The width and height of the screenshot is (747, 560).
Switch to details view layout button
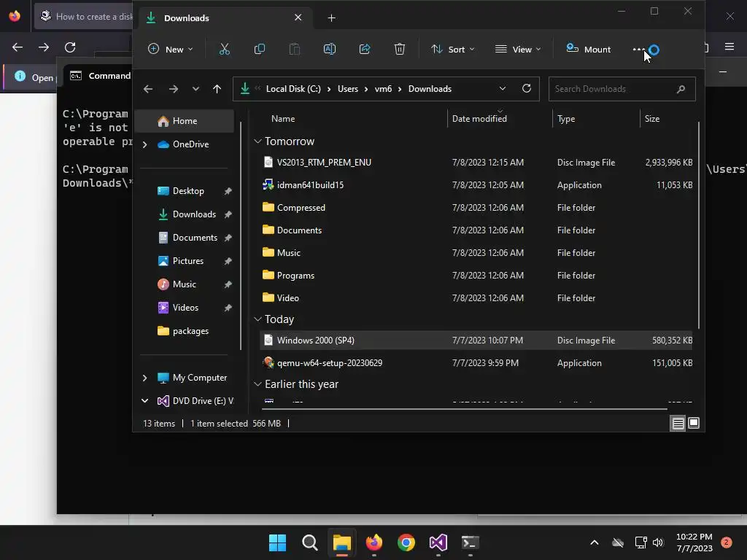click(678, 423)
